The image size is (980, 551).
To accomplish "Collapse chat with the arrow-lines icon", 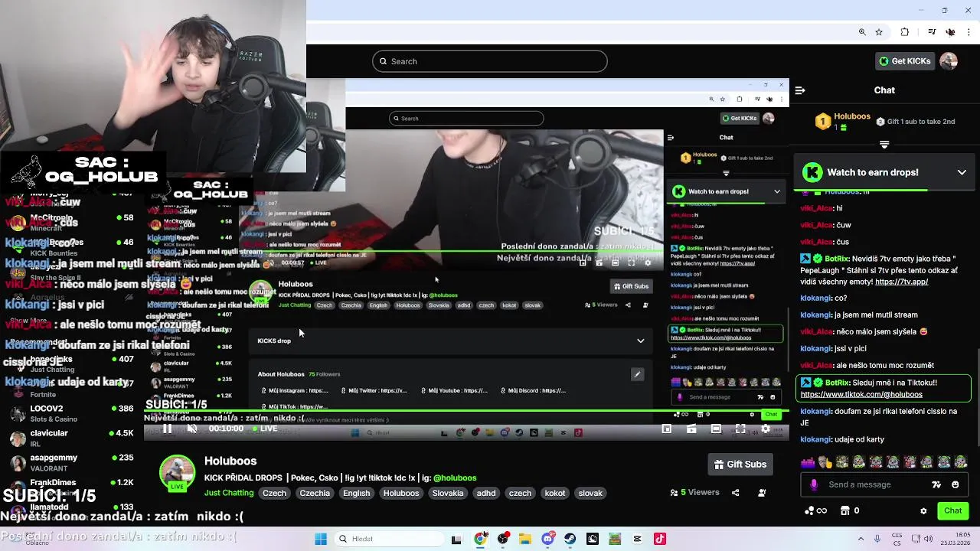I will (x=800, y=90).
